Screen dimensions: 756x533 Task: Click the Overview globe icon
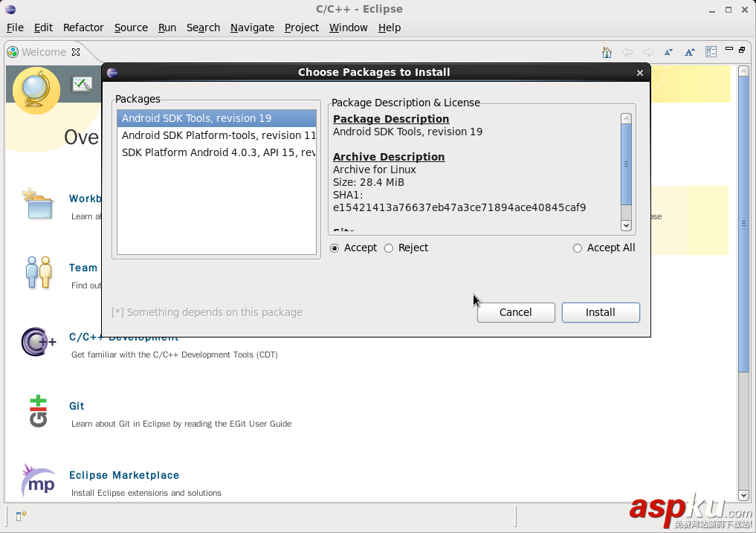[36, 90]
